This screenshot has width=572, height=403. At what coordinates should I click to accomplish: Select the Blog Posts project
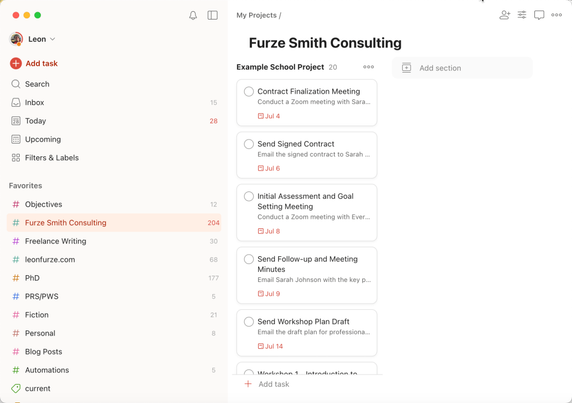click(x=114, y=352)
